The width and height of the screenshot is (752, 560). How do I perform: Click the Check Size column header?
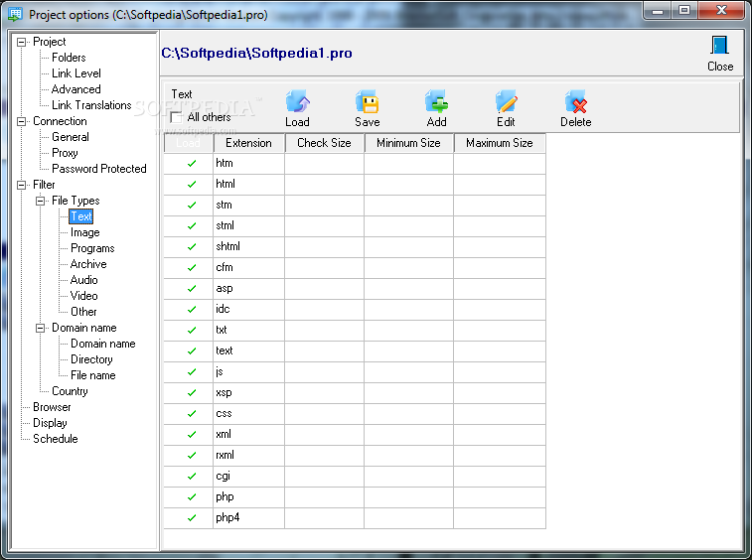pos(324,143)
